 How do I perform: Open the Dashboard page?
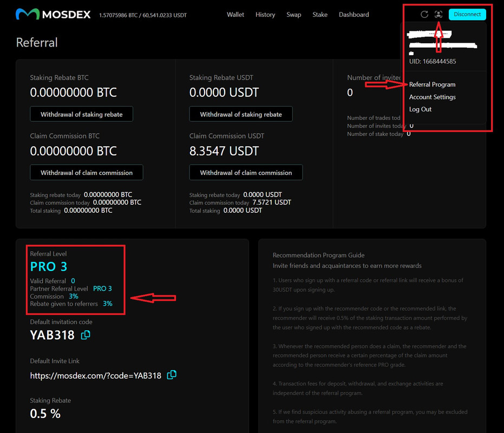point(354,15)
